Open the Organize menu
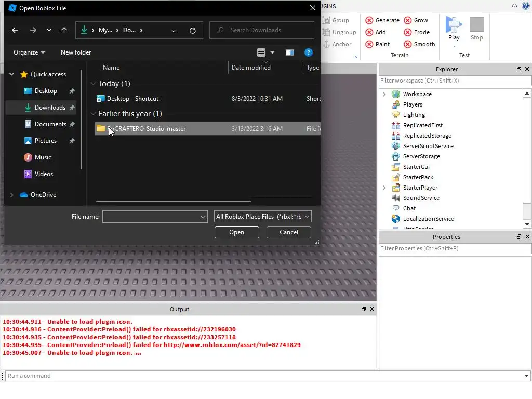 29,52
